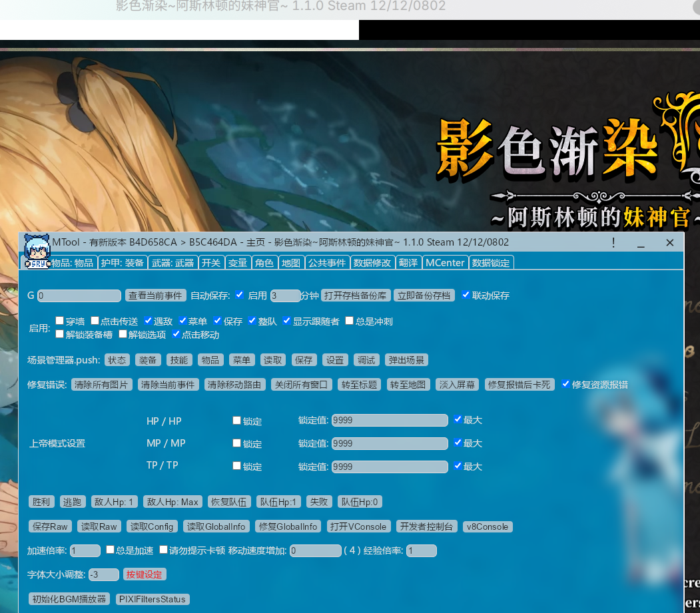Switch to the 角色 tab
This screenshot has height=613, width=700.
pyautogui.click(x=264, y=262)
